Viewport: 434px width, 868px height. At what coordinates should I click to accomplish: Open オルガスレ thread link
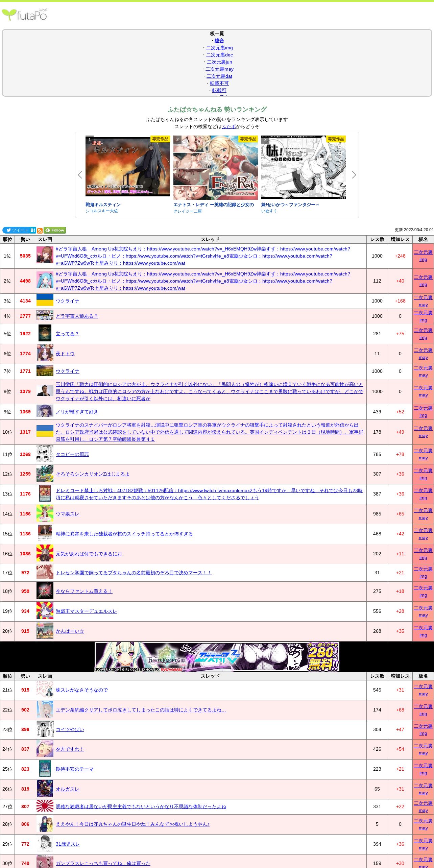[68, 789]
